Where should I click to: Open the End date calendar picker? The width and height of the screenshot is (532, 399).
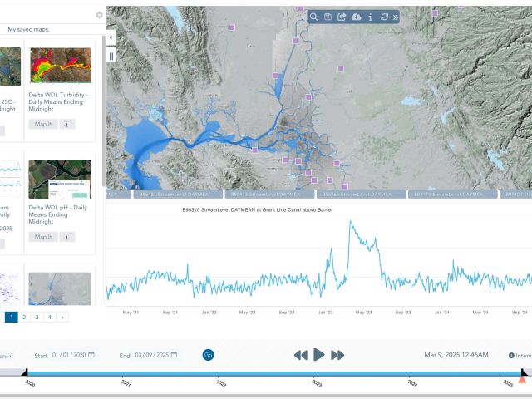pyautogui.click(x=175, y=355)
